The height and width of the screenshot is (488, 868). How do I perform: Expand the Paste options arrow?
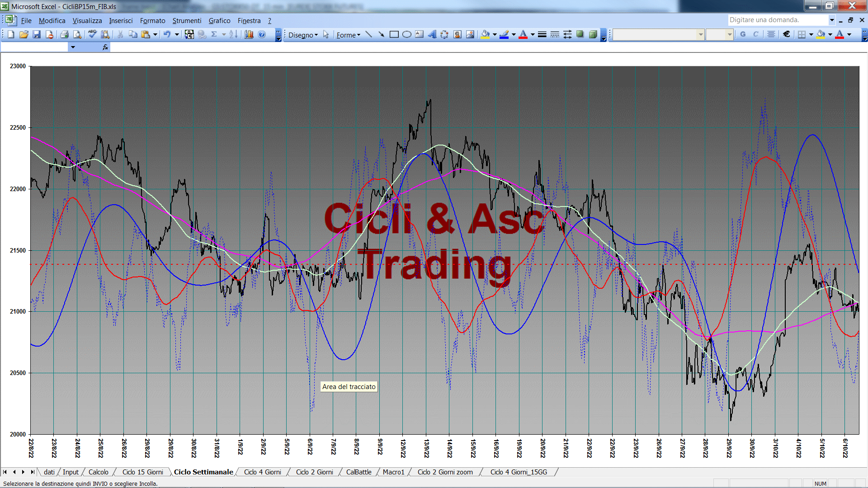[155, 34]
